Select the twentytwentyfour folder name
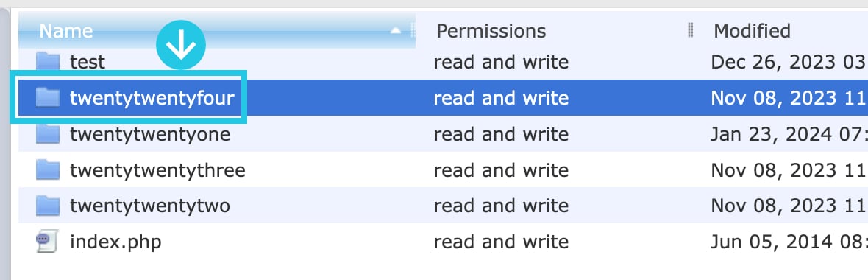The image size is (868, 280). coord(152,98)
